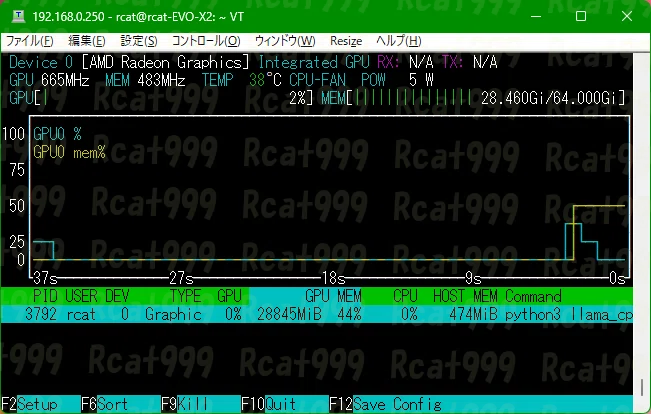Click the PID column header
This screenshot has height=414, width=651.
[x=45, y=296]
